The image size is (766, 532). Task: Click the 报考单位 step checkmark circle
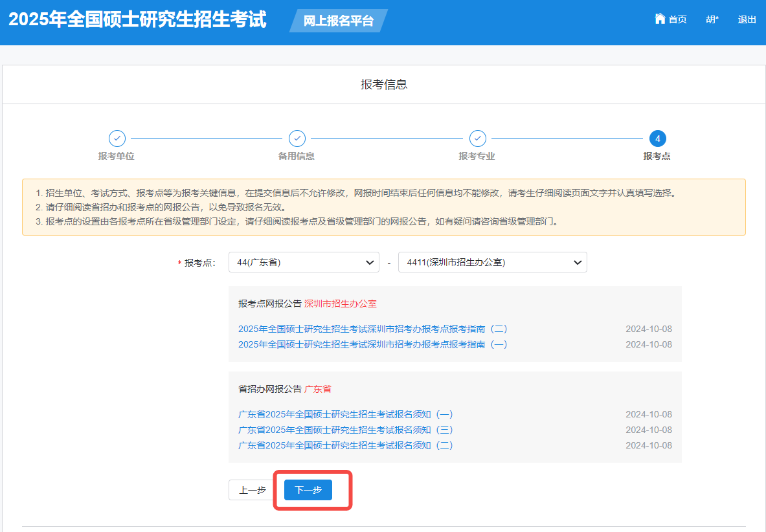[x=117, y=139]
